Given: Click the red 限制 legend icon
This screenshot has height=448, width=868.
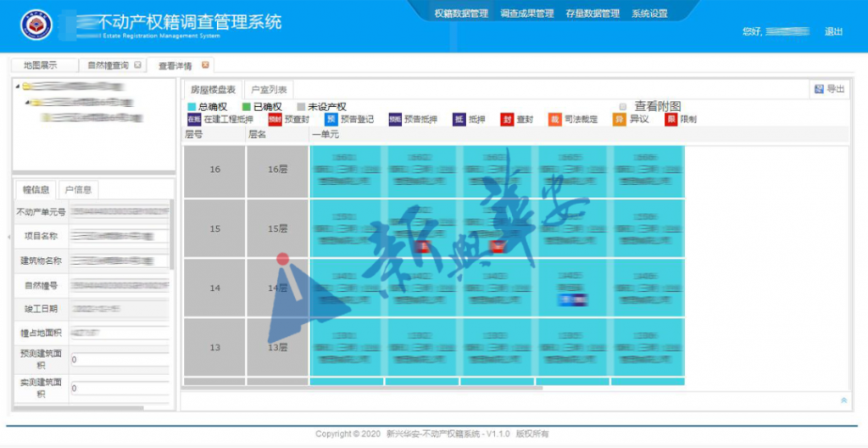Looking at the screenshot, I should [x=670, y=120].
